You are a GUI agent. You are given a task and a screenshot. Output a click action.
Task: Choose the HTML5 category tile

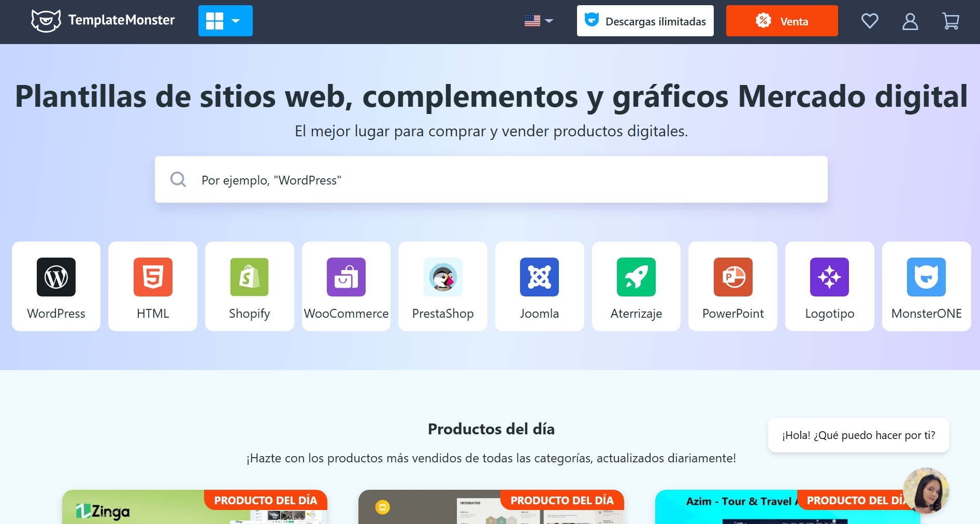click(153, 286)
